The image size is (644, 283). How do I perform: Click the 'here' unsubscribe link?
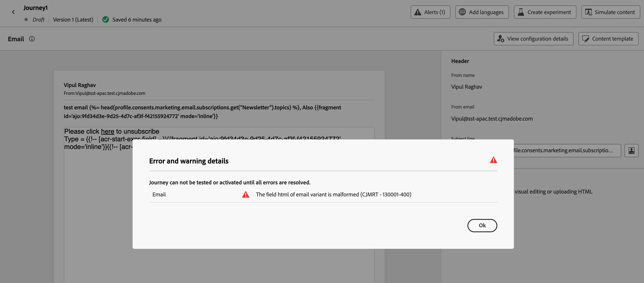click(x=108, y=132)
